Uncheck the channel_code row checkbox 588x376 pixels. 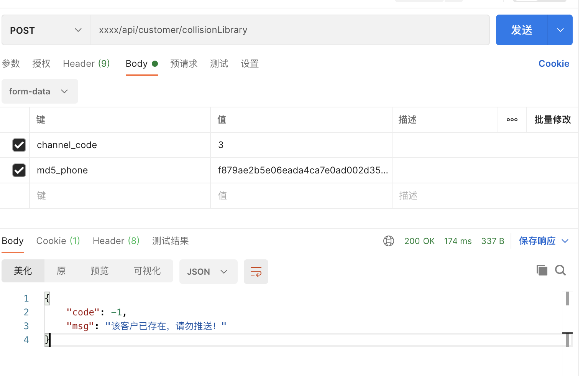tap(19, 145)
